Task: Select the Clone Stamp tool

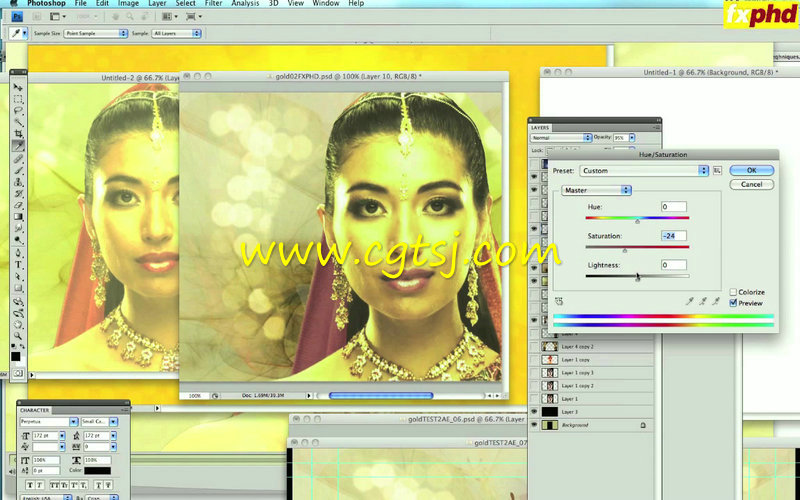Action: point(18,182)
